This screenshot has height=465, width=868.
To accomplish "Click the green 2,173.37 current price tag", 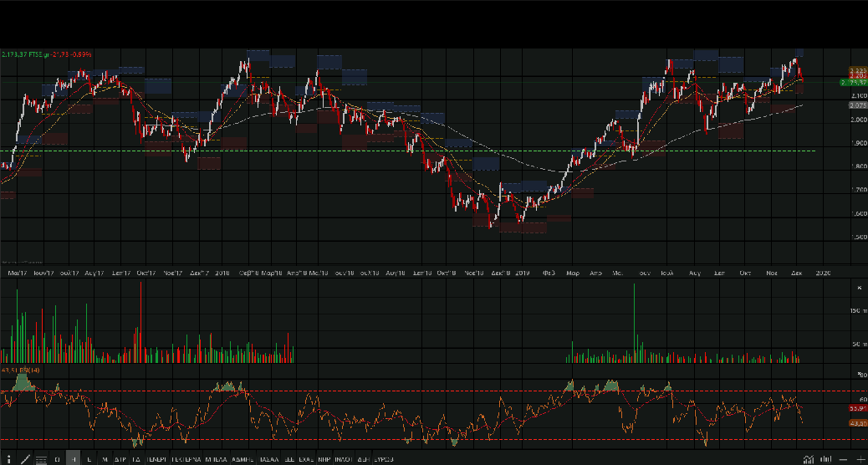I will 857,83.
